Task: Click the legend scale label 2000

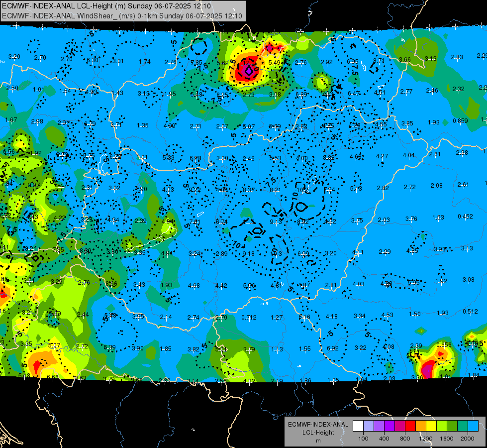Action: [x=468, y=439]
